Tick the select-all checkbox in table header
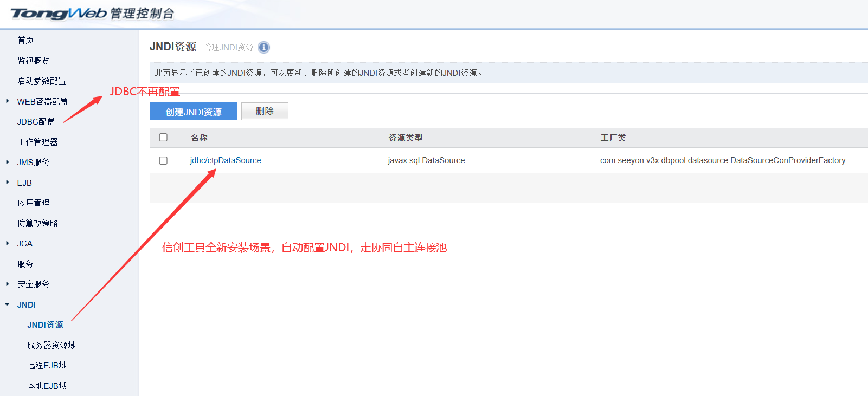 point(163,138)
